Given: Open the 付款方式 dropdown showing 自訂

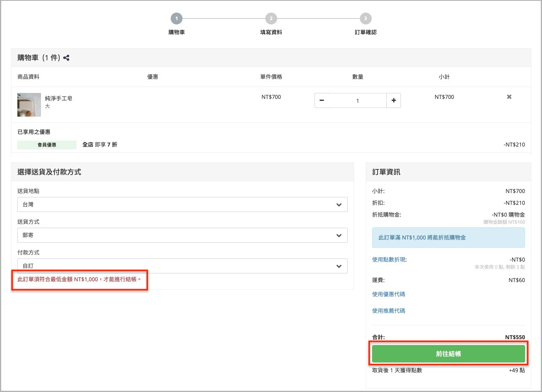Looking at the screenshot, I should [x=183, y=266].
